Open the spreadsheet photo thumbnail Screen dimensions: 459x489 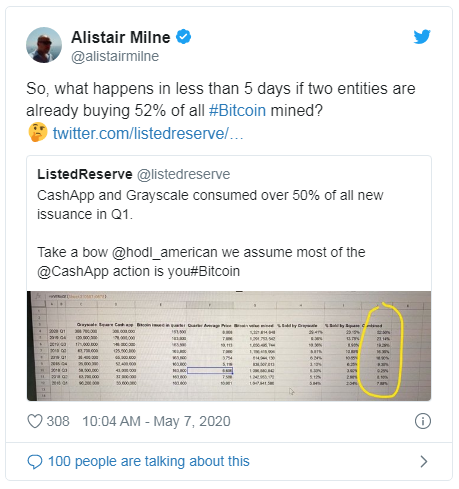[229, 346]
